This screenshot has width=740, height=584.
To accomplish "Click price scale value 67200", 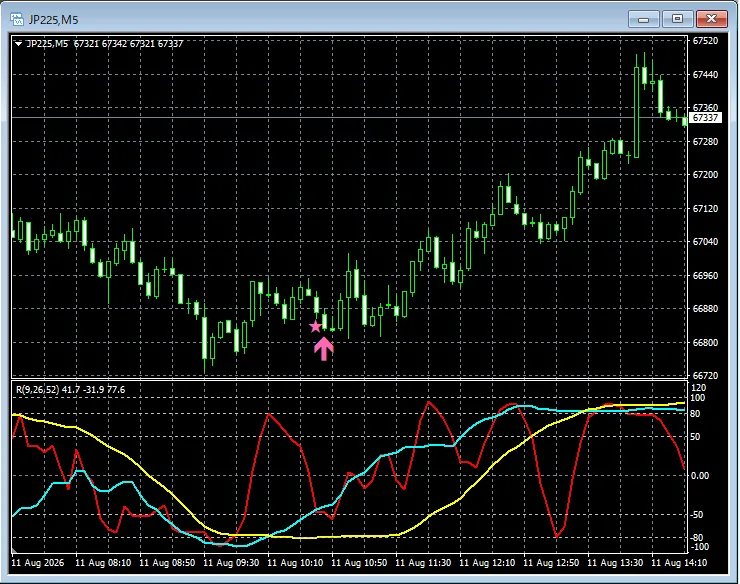I will click(x=705, y=175).
